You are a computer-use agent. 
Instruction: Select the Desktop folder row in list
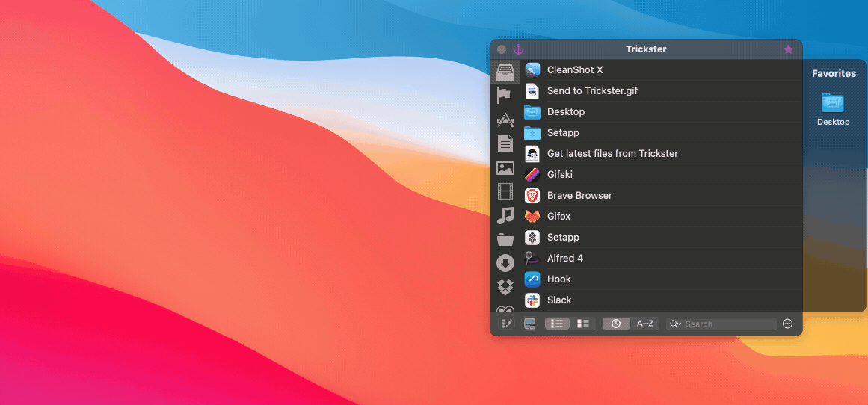pyautogui.click(x=662, y=112)
